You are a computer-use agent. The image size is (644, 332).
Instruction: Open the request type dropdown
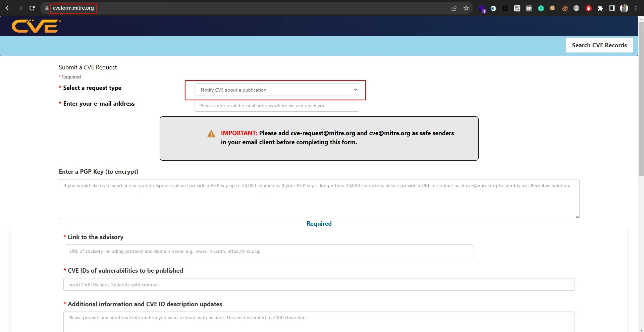click(x=277, y=90)
